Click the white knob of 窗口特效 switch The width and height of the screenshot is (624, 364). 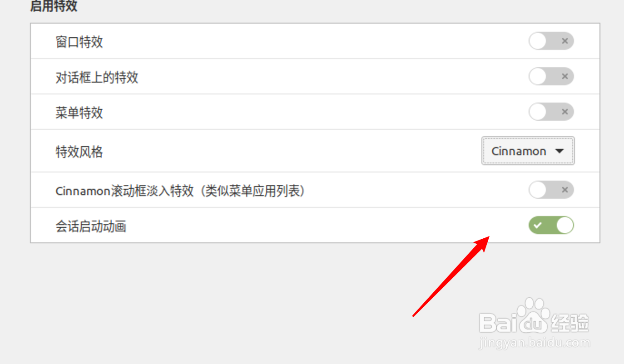click(538, 41)
